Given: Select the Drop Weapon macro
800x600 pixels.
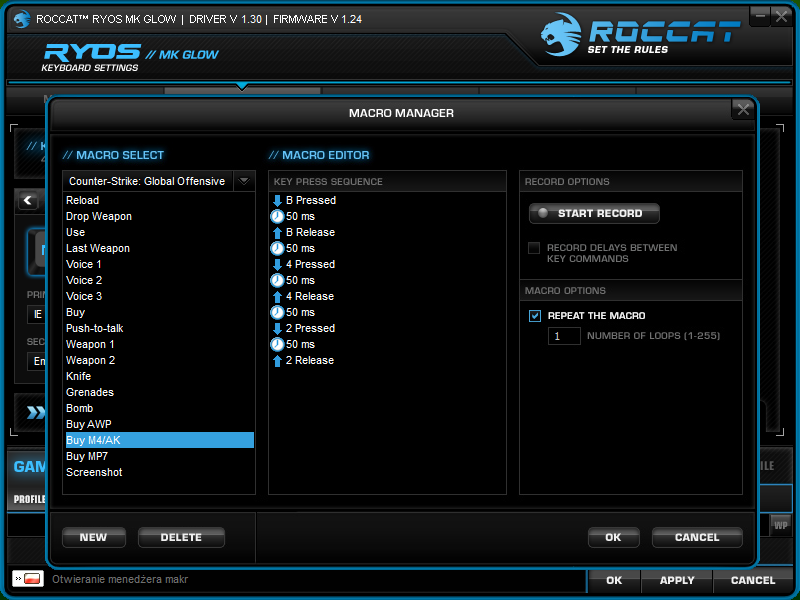Looking at the screenshot, I should tap(159, 216).
